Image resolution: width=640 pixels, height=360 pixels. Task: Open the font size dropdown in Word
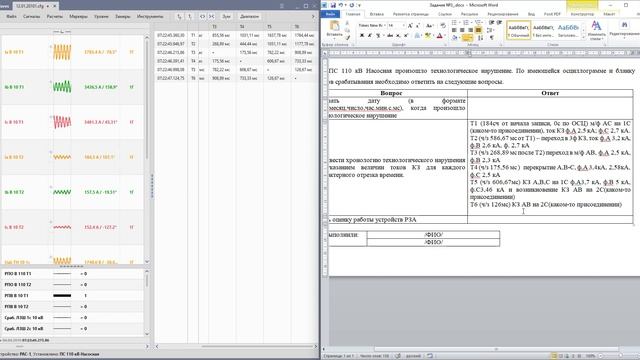[x=403, y=25]
